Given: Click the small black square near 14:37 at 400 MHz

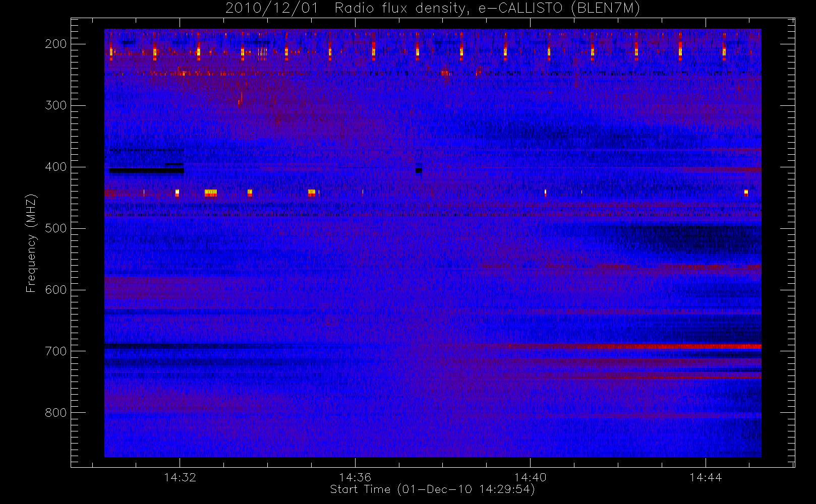Looking at the screenshot, I should pyautogui.click(x=419, y=170).
